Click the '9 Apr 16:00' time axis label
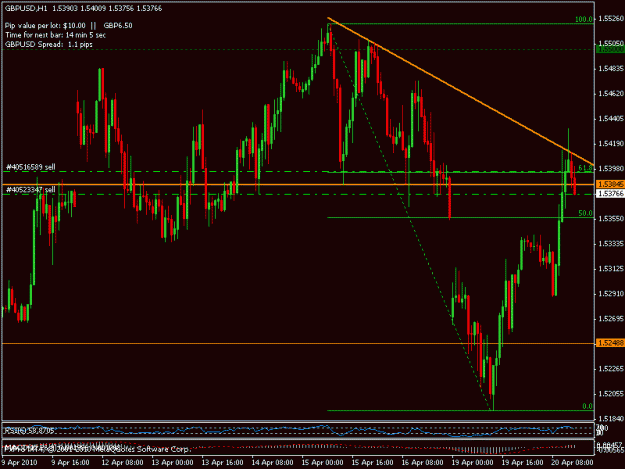Viewport: 625px width, 469px height. tap(71, 462)
